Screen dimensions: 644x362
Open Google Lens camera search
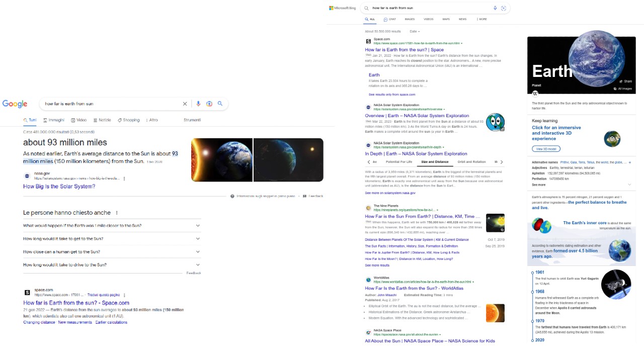pyautogui.click(x=209, y=104)
